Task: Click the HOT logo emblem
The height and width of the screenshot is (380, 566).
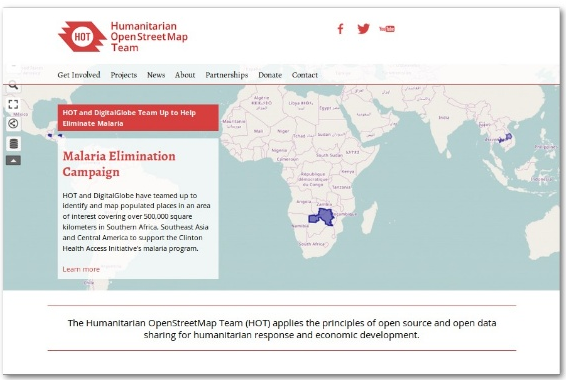Action: [82, 36]
